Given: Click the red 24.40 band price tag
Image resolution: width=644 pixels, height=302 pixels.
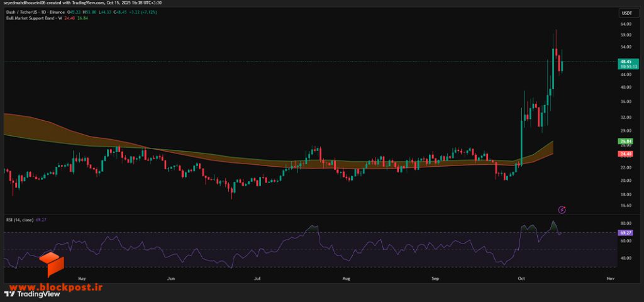Looking at the screenshot, I should pos(626,154).
